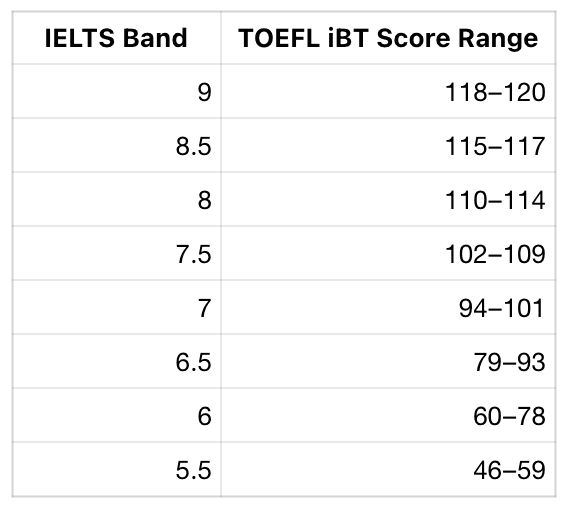Screen dimensions: 564x510
Task: Select the IELTS band 6 cell
Action: 117,415
